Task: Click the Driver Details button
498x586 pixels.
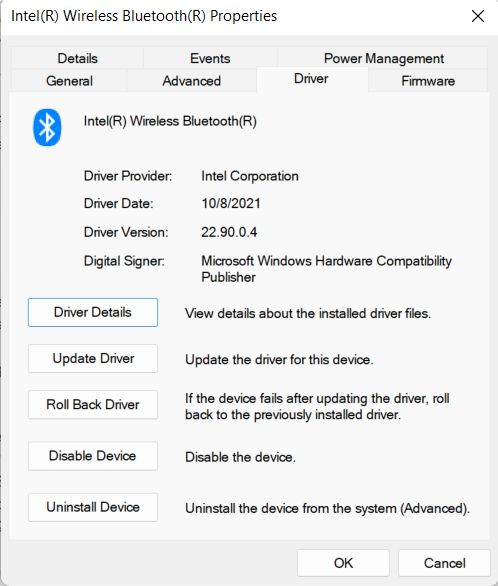Action: point(93,312)
